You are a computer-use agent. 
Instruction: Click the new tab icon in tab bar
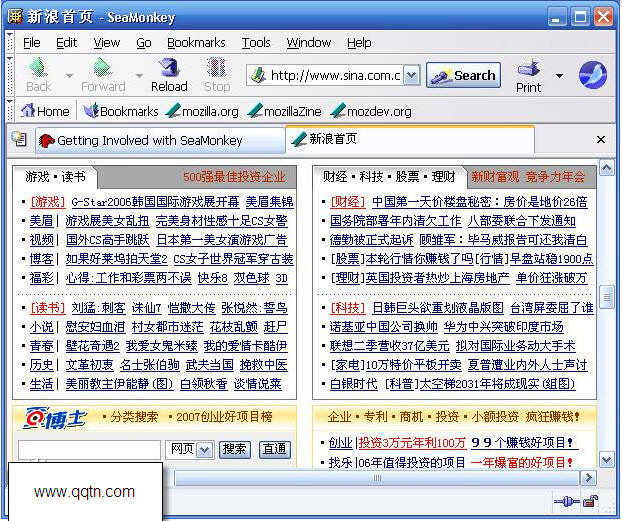pyautogui.click(x=19, y=138)
